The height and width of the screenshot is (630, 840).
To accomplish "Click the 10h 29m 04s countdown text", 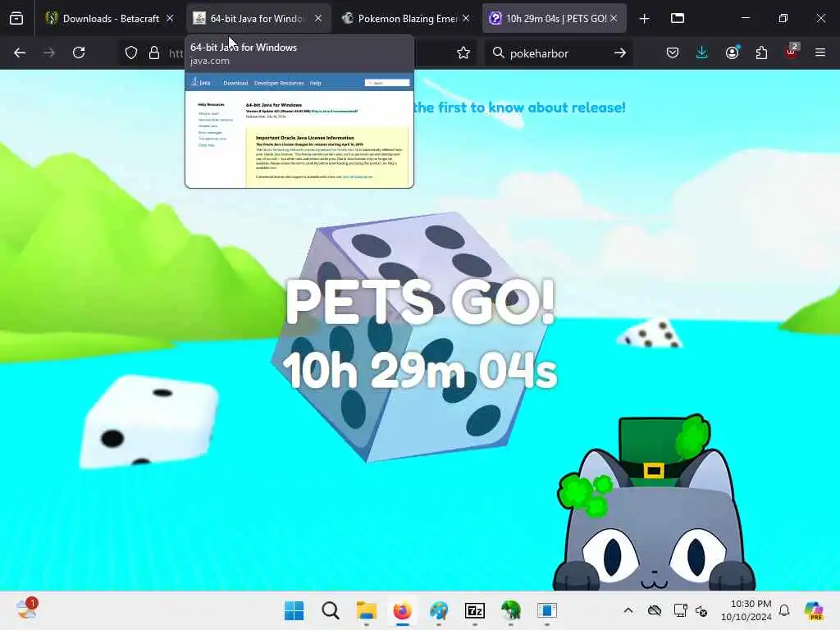I will [420, 370].
